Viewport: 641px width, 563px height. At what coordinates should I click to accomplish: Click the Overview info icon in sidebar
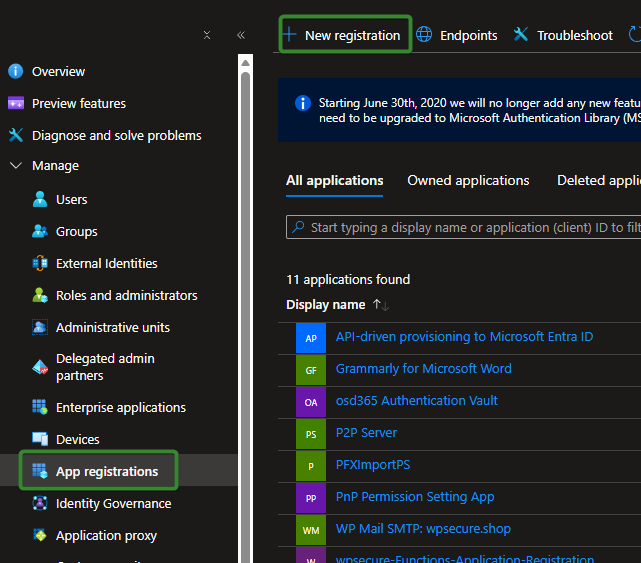(x=15, y=71)
